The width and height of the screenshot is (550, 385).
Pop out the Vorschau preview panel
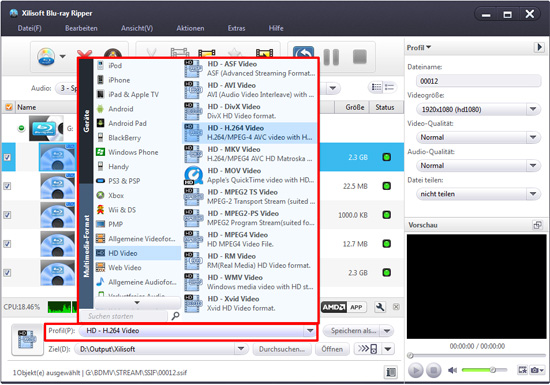(537, 225)
